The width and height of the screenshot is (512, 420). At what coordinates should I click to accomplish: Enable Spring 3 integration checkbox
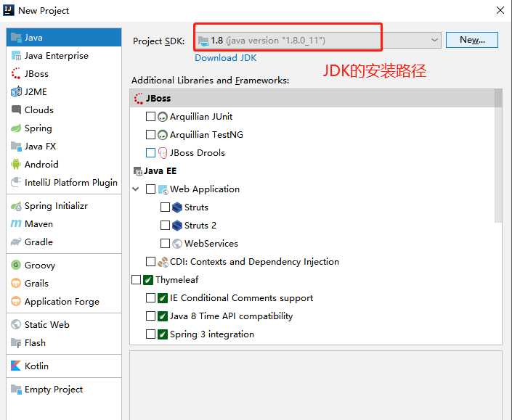coord(150,334)
